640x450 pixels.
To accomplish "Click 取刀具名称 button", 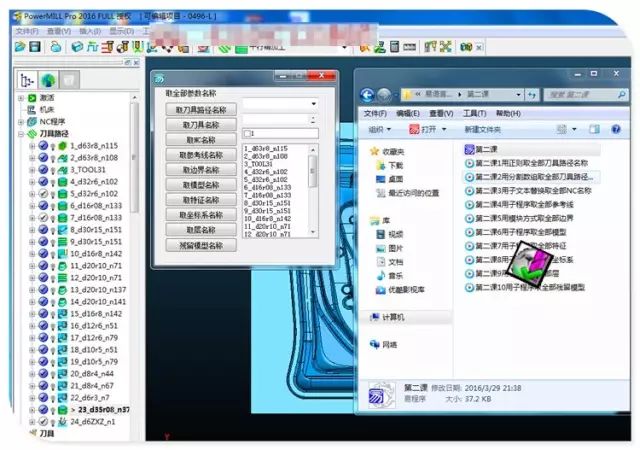I will click(x=201, y=125).
